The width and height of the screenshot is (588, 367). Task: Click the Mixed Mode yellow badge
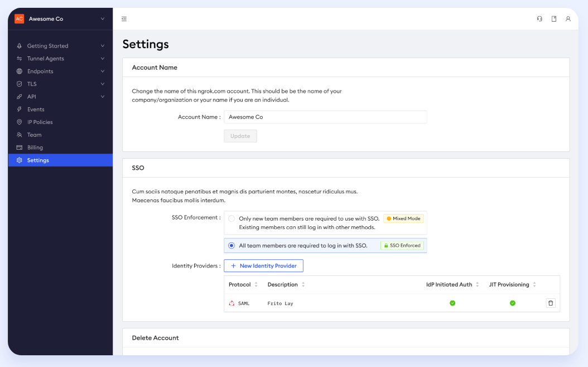tap(403, 218)
